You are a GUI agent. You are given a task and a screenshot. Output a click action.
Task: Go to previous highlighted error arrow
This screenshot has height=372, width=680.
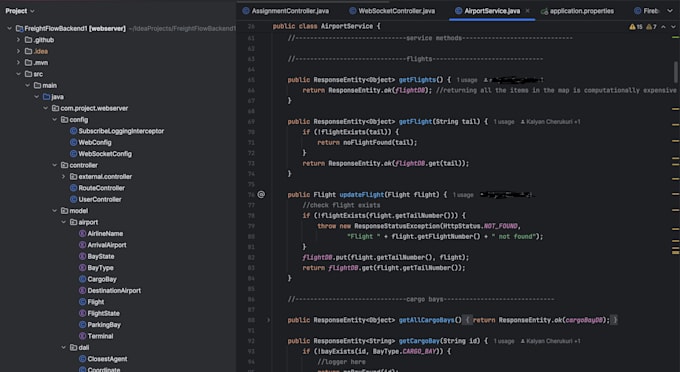[x=664, y=27]
